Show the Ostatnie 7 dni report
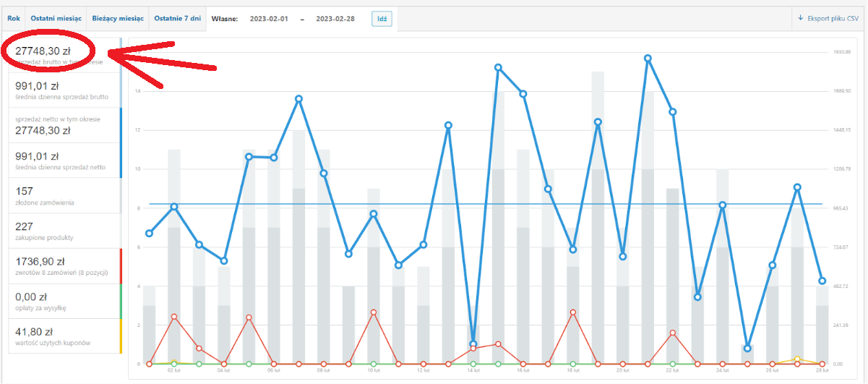Viewport: 868px width, 384px height. tap(178, 18)
